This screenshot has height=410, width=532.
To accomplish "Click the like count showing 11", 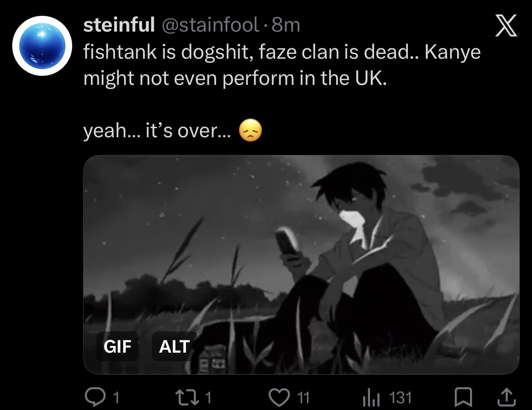I will [303, 397].
